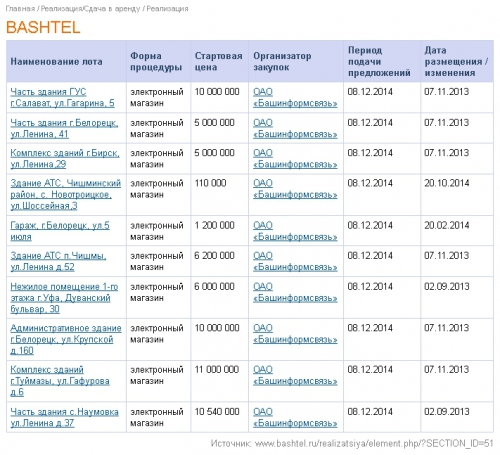Click source URL www.bashtel.ru at bottom
Image resolution: width=500 pixels, height=455 pixels.
click(374, 444)
